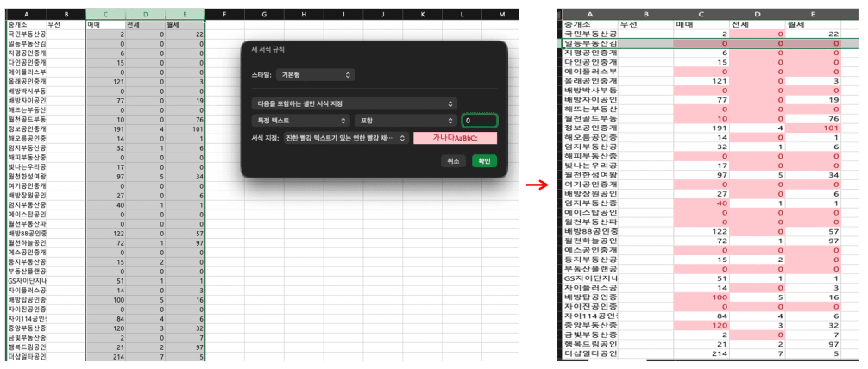Viewport: 868px width, 369px height.
Task: Open the 스타일 기본형 dropdown
Action: tap(316, 74)
